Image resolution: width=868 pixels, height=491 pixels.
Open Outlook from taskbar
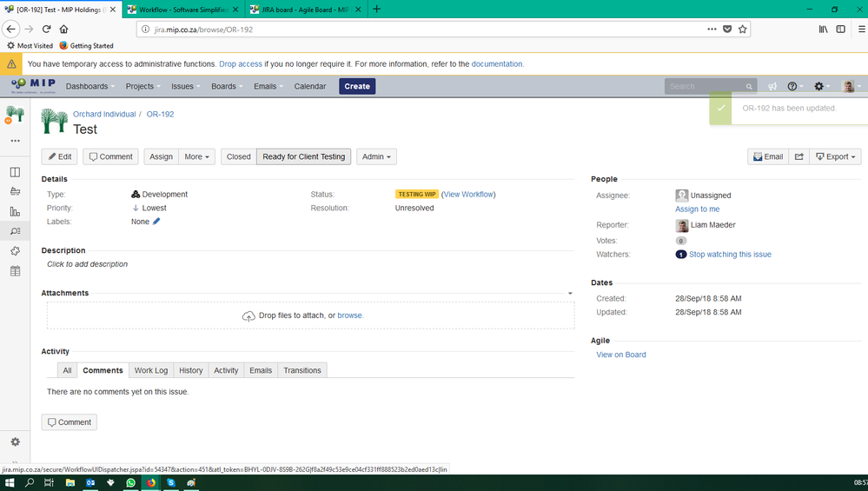(90, 482)
